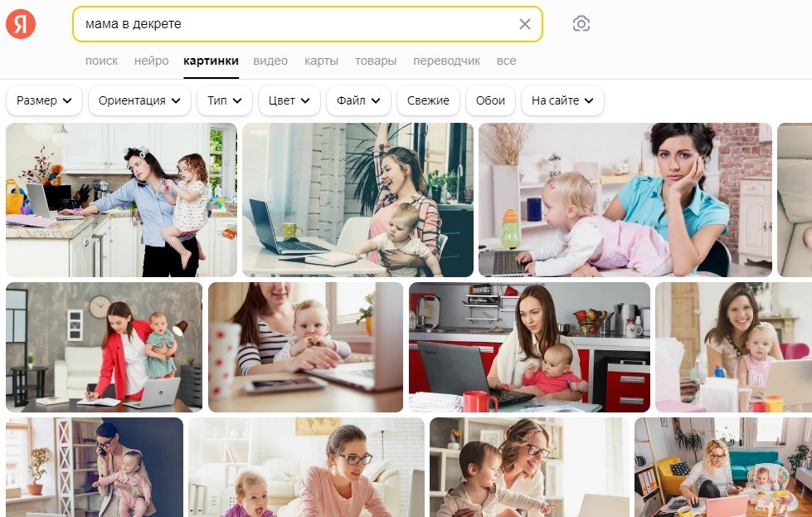Open the Ориентация filter dropdown
This screenshot has width=812, height=517.
coord(140,100)
